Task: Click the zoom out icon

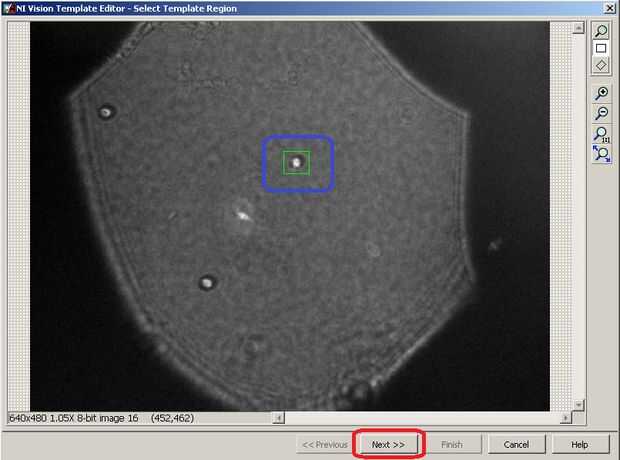Action: tap(602, 113)
